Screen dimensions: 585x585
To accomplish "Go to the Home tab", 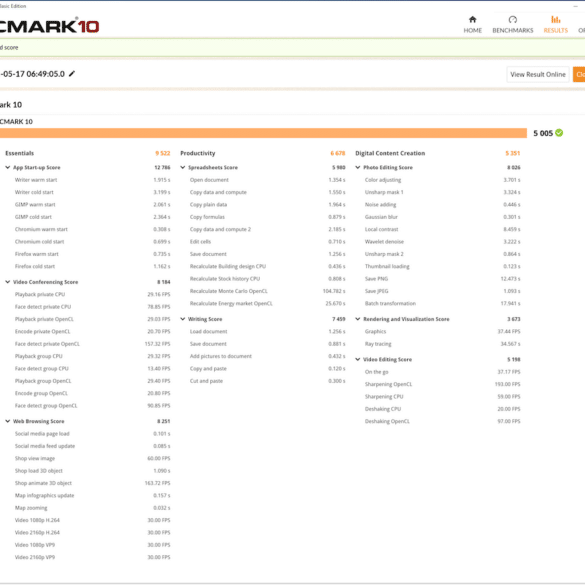I will (x=472, y=25).
